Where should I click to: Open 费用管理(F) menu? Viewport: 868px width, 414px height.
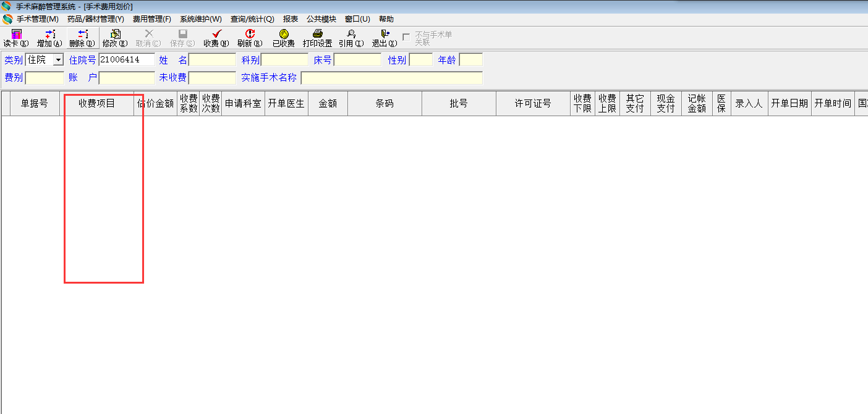(x=152, y=19)
